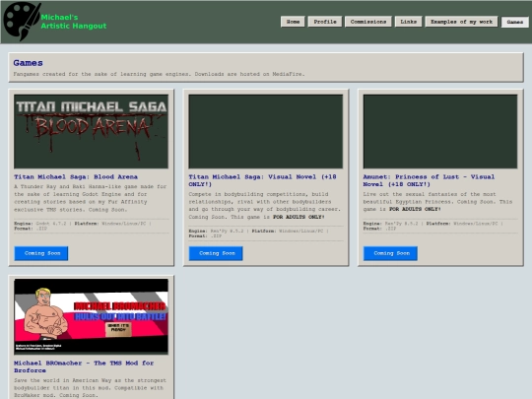Click the Save the world description text
Viewport: 532px width, 399px height.
tap(90, 388)
